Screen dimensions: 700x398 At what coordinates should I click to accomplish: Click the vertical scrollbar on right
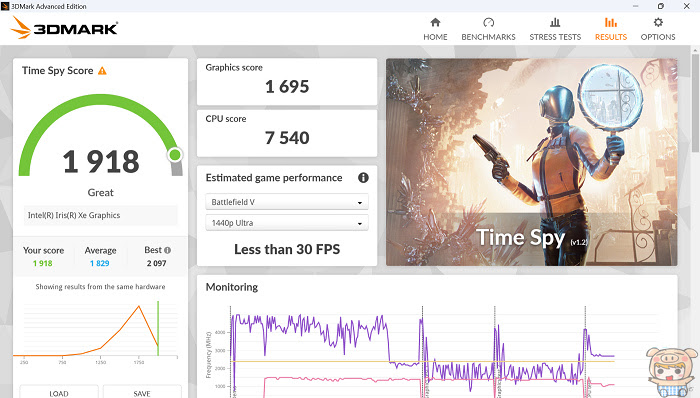click(696, 103)
